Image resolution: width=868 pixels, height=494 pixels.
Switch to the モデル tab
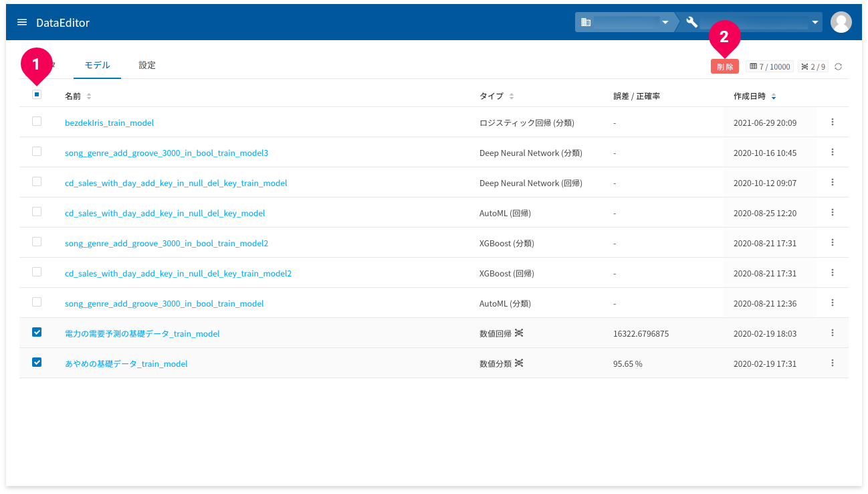tap(97, 65)
